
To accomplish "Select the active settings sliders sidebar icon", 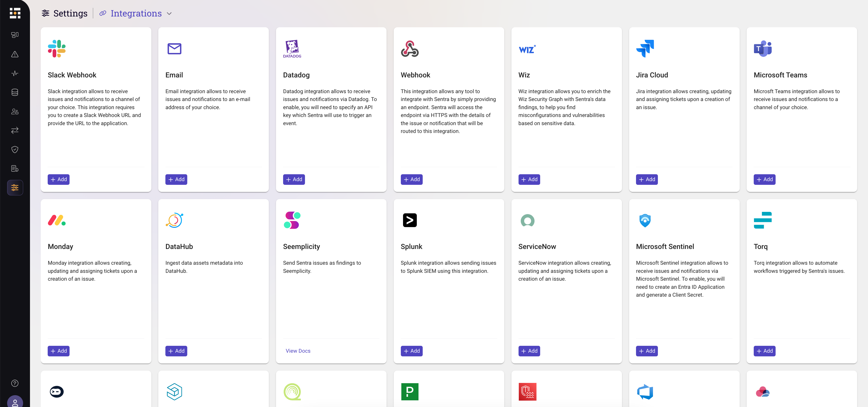I will 15,188.
